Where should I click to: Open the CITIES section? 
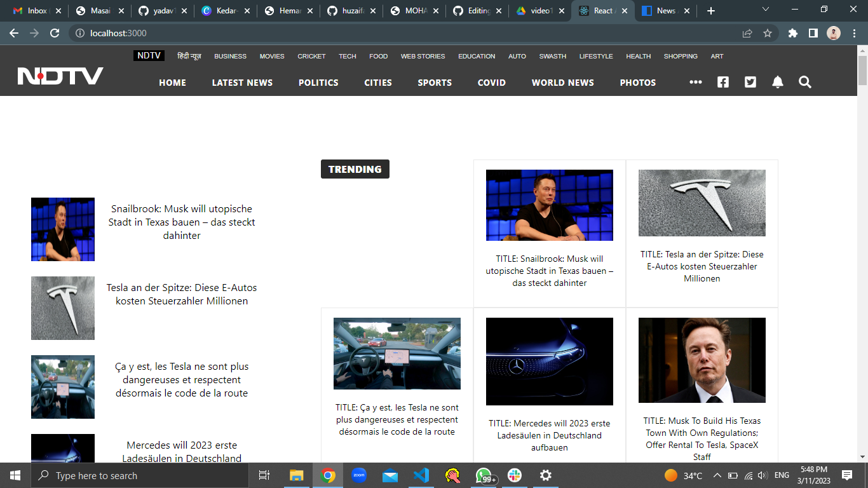(378, 83)
